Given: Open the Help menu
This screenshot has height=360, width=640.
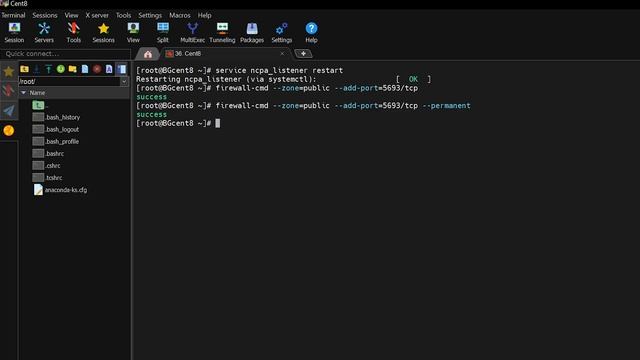Looking at the screenshot, I should point(204,15).
